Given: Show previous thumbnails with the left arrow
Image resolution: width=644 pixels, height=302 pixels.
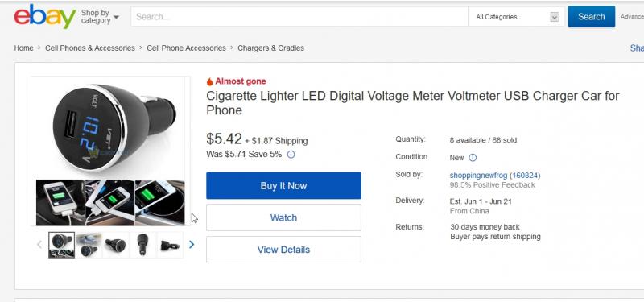Looking at the screenshot, I should coord(39,245).
